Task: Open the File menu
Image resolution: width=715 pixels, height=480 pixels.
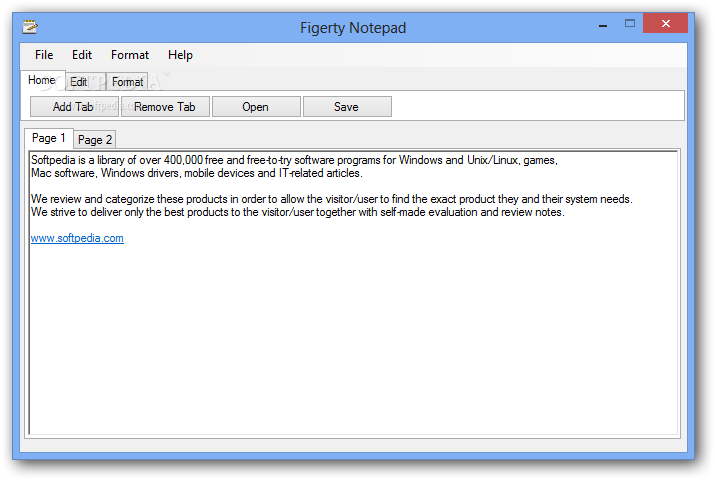Action: tap(44, 55)
